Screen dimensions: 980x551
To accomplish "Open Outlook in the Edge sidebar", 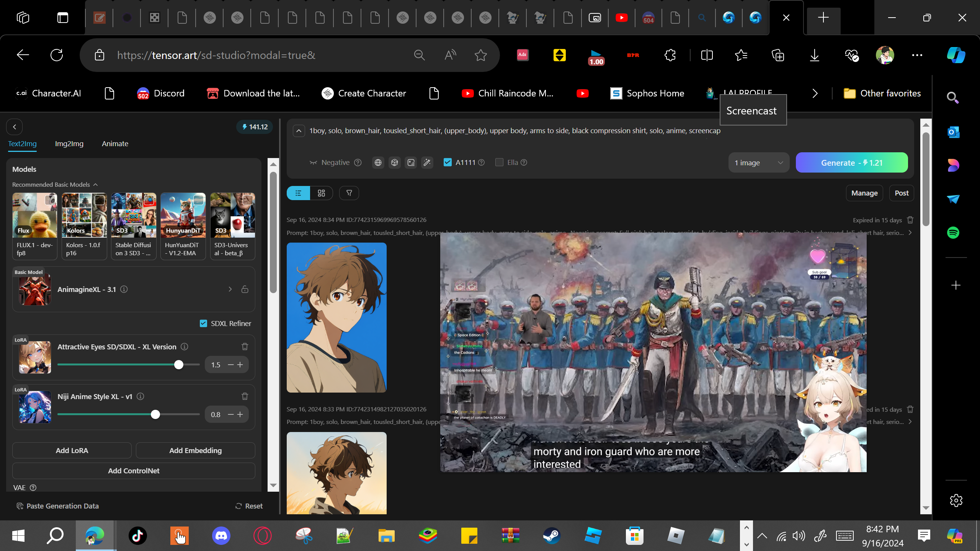I will coord(953,132).
